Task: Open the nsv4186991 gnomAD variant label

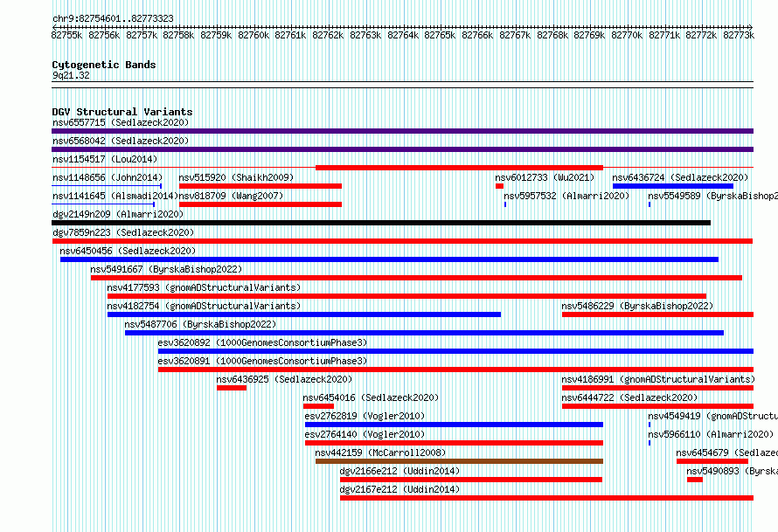Action: coord(658,379)
